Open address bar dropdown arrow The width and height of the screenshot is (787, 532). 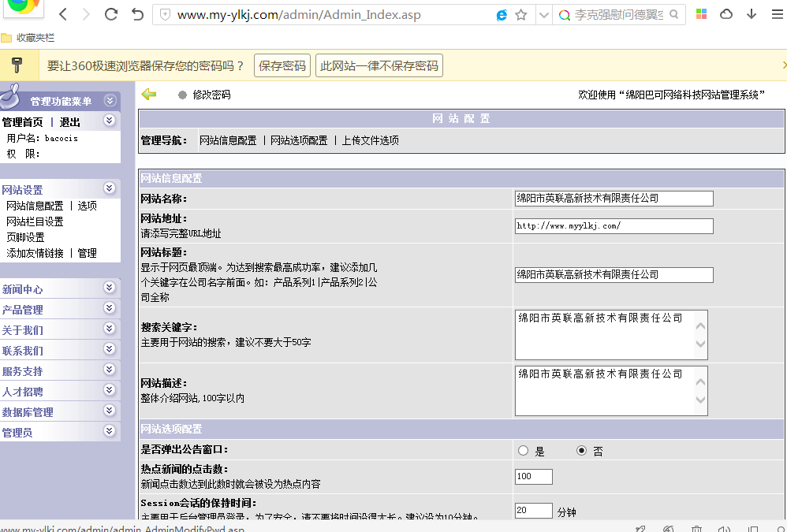coord(543,15)
